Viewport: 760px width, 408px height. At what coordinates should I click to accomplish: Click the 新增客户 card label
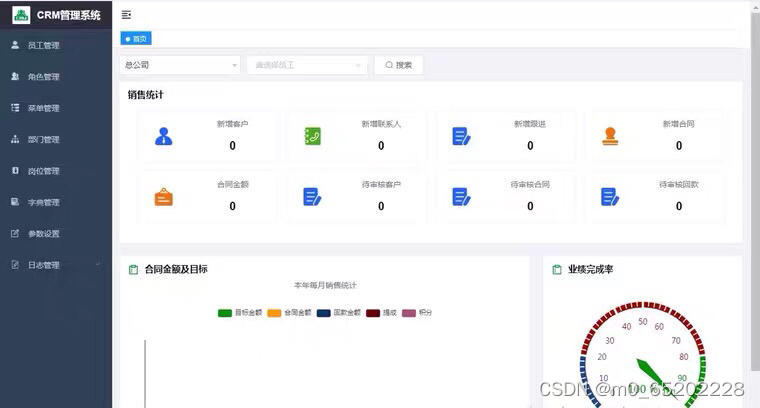click(x=233, y=124)
